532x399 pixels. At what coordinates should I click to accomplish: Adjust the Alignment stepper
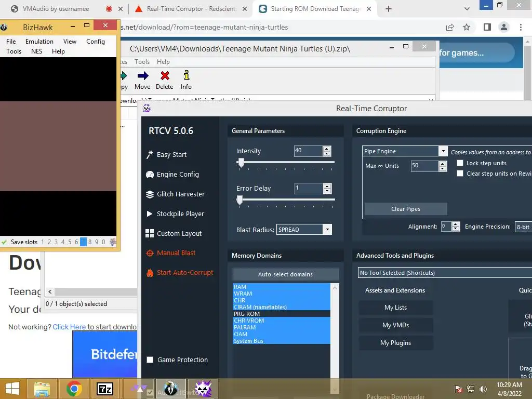tap(456, 227)
